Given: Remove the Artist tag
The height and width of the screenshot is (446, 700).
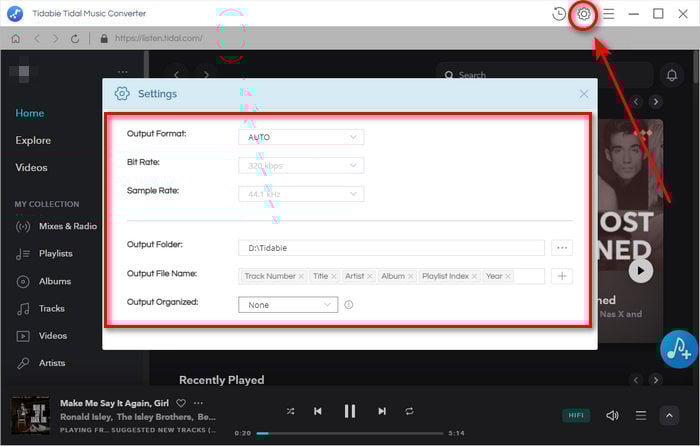Looking at the screenshot, I should [370, 276].
